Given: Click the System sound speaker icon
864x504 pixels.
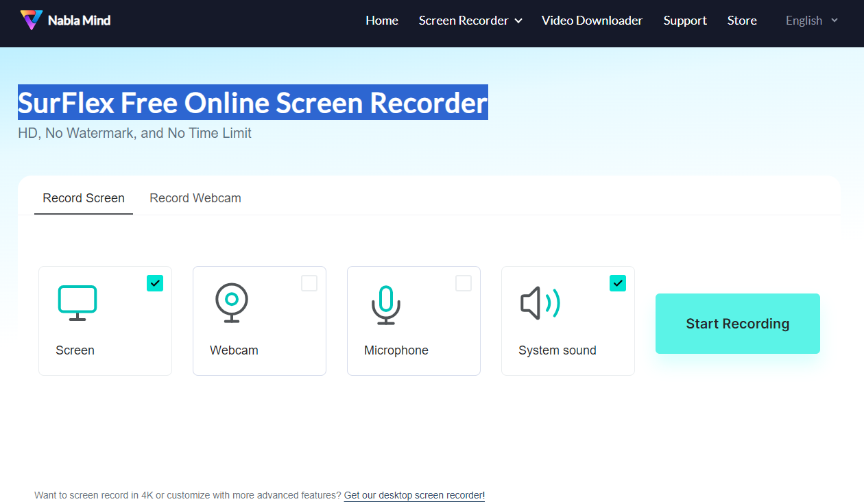Looking at the screenshot, I should 540,303.
